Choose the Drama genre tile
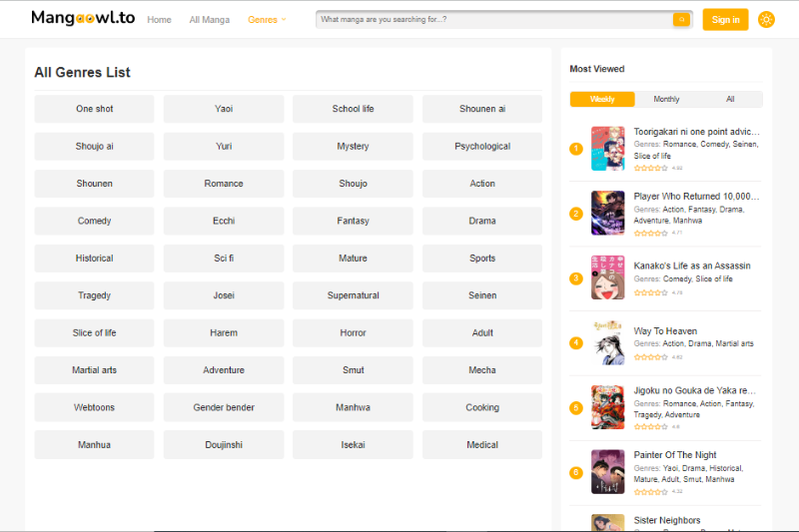799x532 pixels. (482, 221)
